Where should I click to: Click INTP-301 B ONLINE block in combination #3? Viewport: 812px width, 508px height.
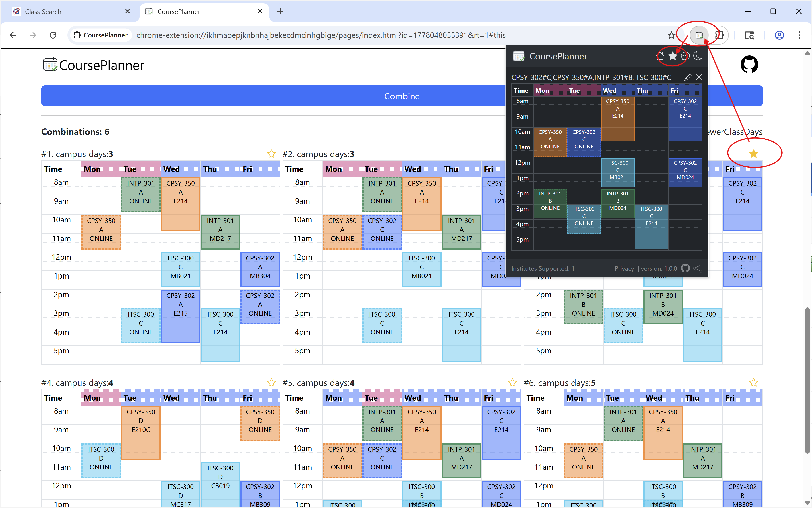pos(583,307)
